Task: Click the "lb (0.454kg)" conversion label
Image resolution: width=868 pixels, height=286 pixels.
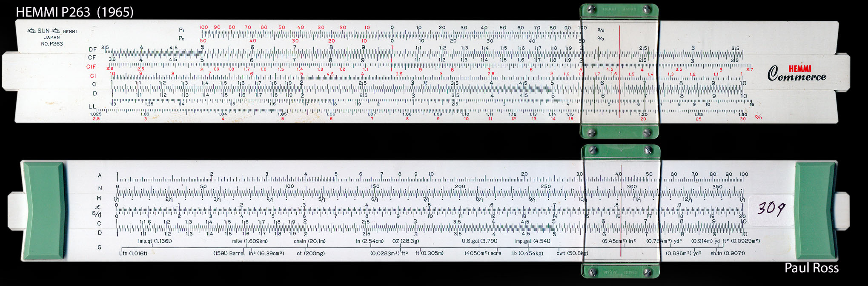Action: (x=528, y=254)
